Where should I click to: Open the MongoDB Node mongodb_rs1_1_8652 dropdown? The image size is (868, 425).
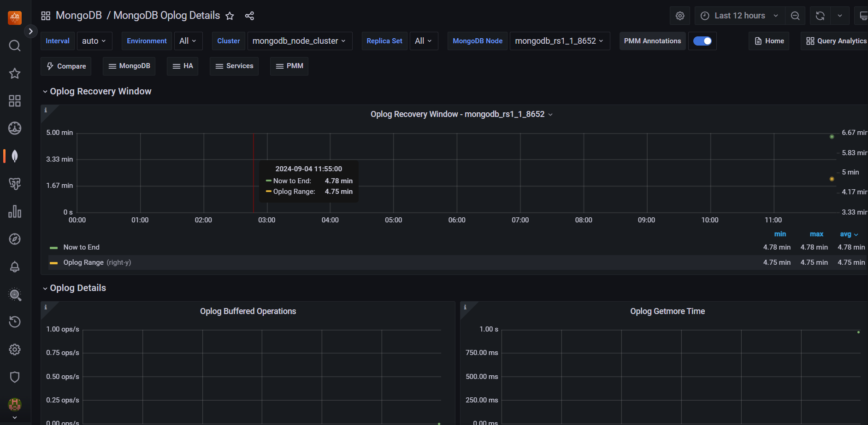pos(560,41)
